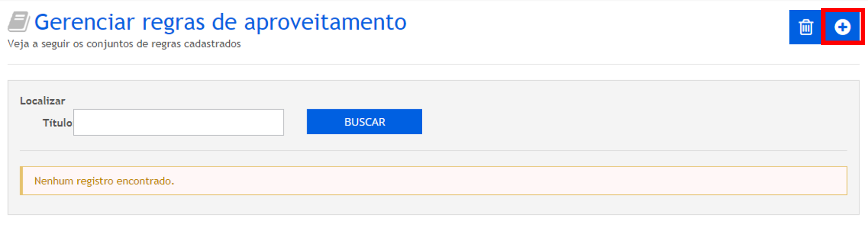Click the 'Gerenciar regras de aproveitamento' heading

pyautogui.click(x=220, y=22)
